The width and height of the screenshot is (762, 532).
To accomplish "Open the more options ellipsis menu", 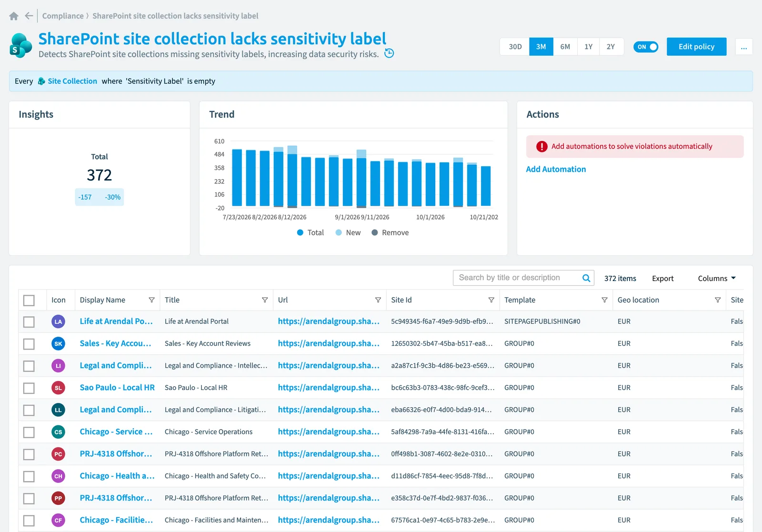I will (744, 47).
